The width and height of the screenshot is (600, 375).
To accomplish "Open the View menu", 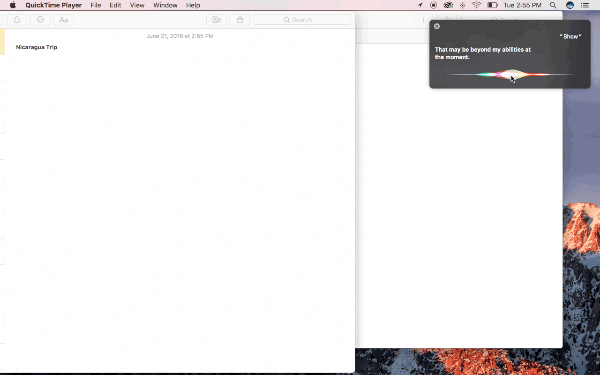I will coord(137,5).
